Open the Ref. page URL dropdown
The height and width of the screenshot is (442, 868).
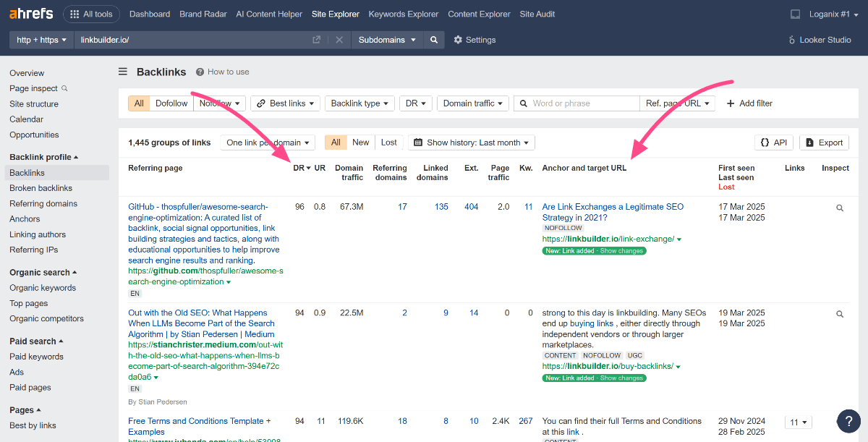(678, 103)
